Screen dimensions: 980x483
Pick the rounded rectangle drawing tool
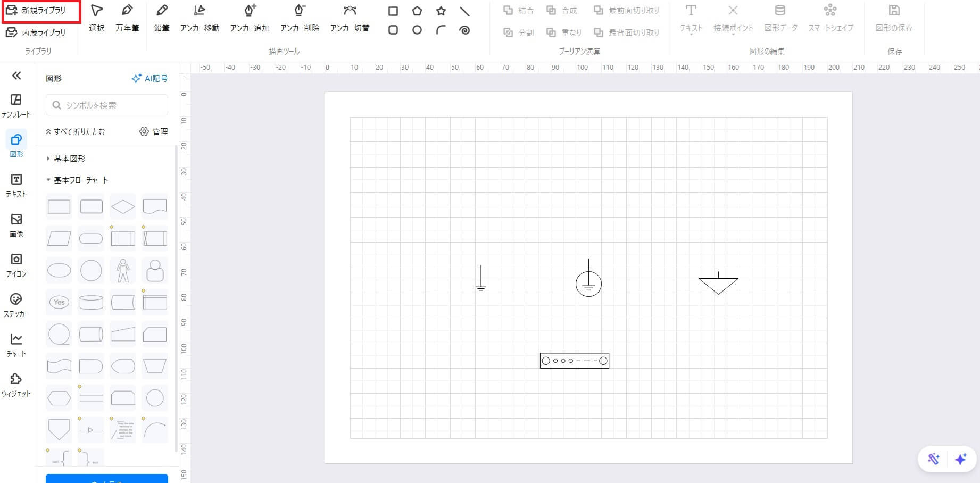393,30
